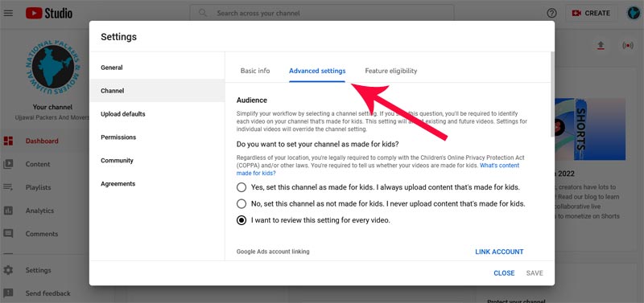The width and height of the screenshot is (644, 303).
Task: Click the settings dialog vertical scrollbar
Action: click(x=552, y=94)
